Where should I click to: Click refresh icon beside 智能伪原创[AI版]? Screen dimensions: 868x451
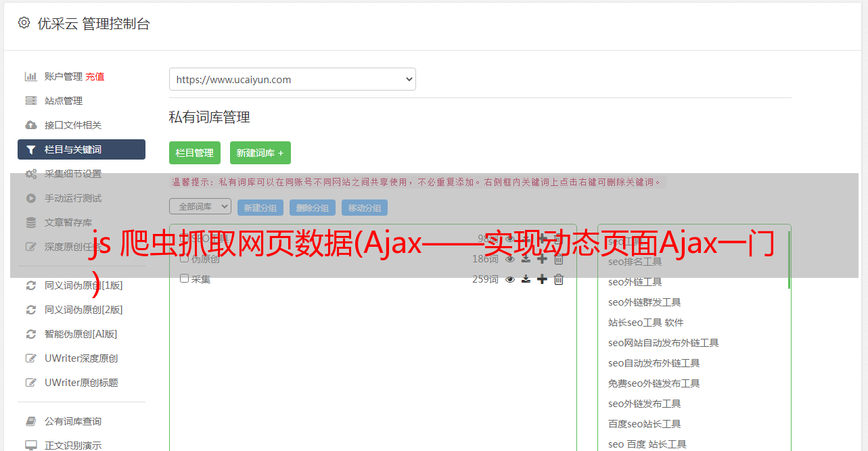point(30,334)
